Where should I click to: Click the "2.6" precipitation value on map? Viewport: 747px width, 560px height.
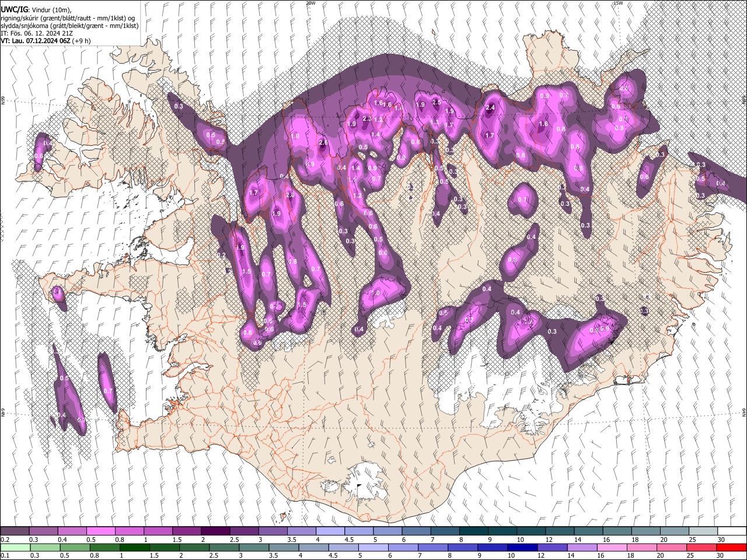coord(323,143)
